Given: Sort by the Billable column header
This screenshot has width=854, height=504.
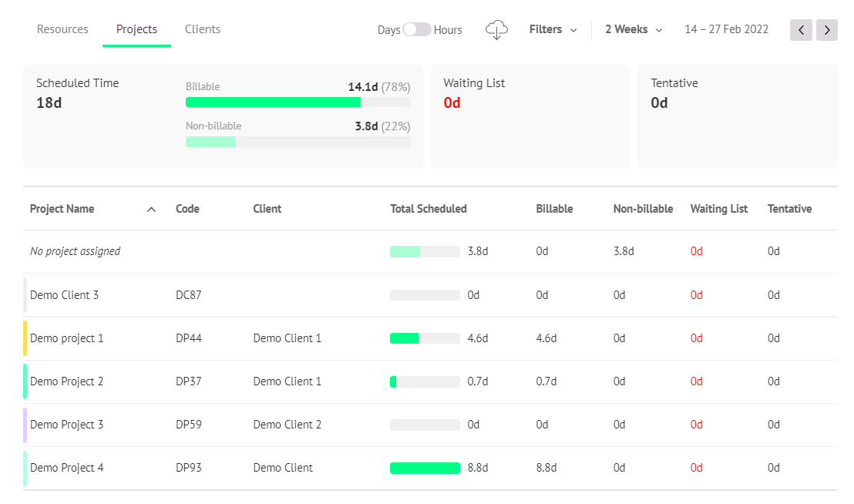Looking at the screenshot, I should (554, 209).
